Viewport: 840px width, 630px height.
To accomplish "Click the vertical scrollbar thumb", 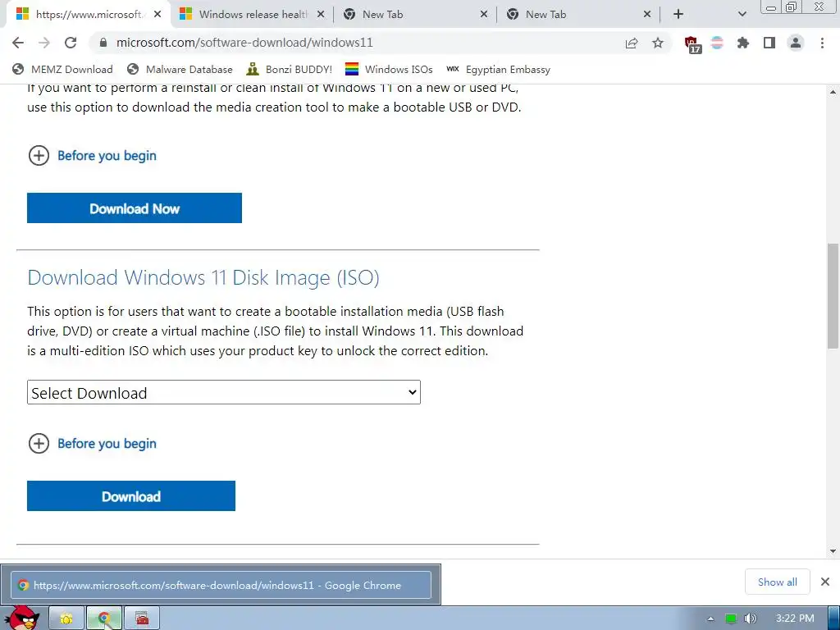I will [x=833, y=296].
